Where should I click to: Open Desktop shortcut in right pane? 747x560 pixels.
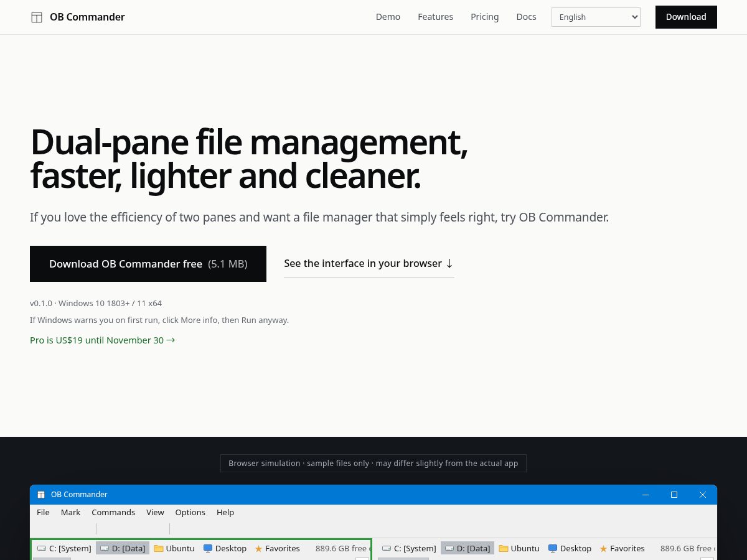coord(570,548)
